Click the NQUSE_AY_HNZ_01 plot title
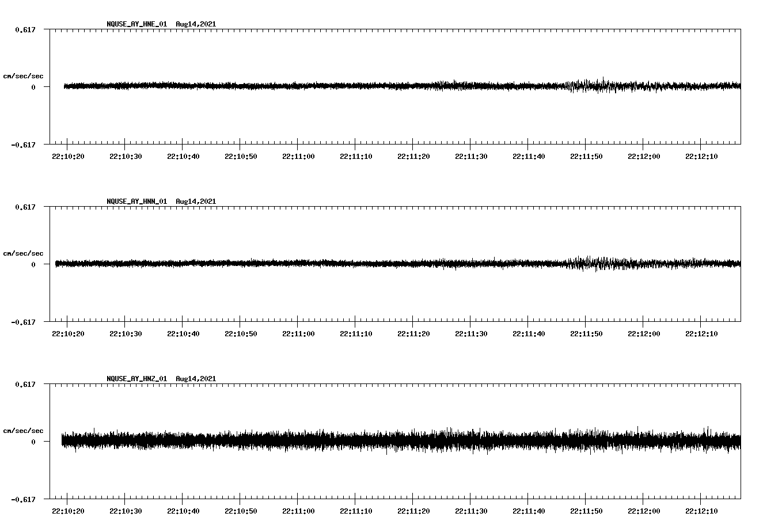Viewport: 782px width, 532px height. click(x=161, y=379)
